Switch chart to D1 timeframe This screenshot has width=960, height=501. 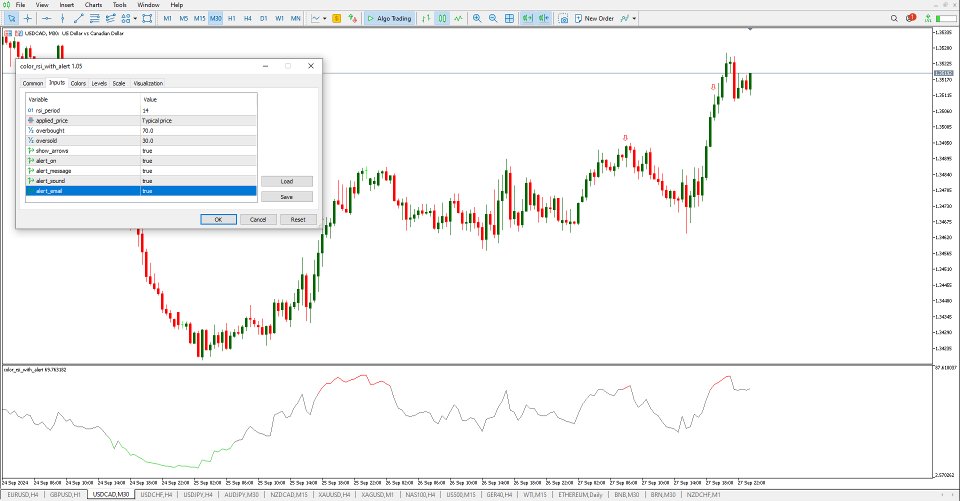tap(263, 18)
